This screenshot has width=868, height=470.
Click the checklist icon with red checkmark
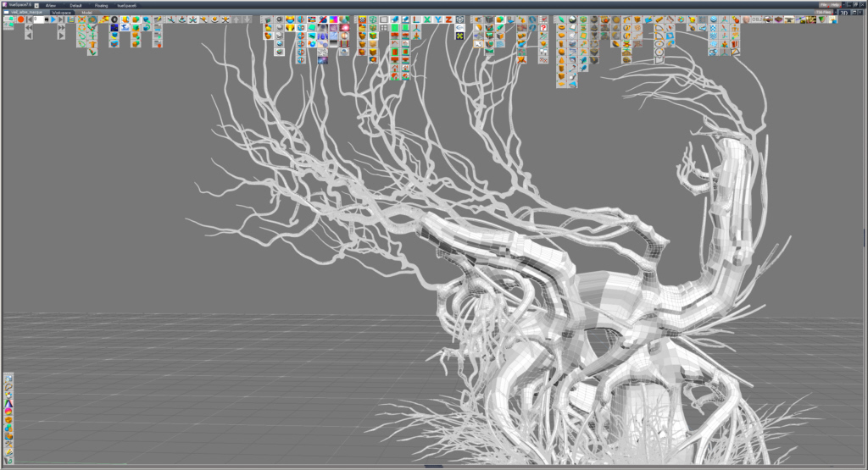pyautogui.click(x=543, y=19)
